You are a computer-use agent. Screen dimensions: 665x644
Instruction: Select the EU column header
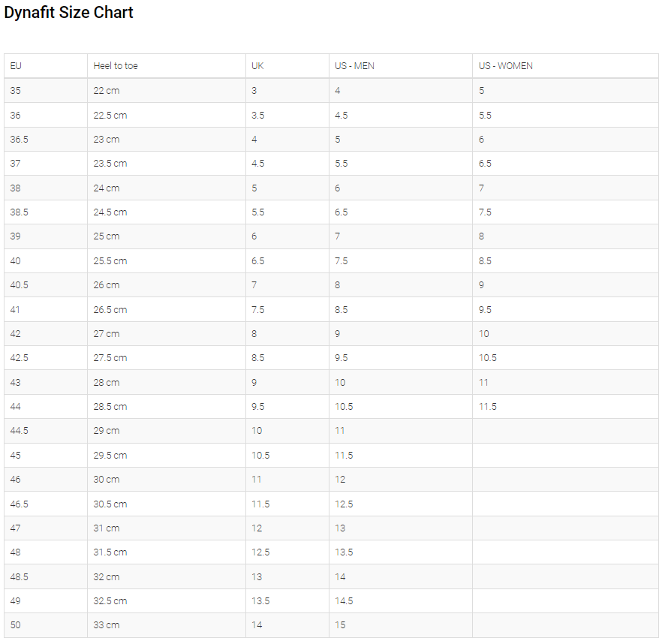16,66
